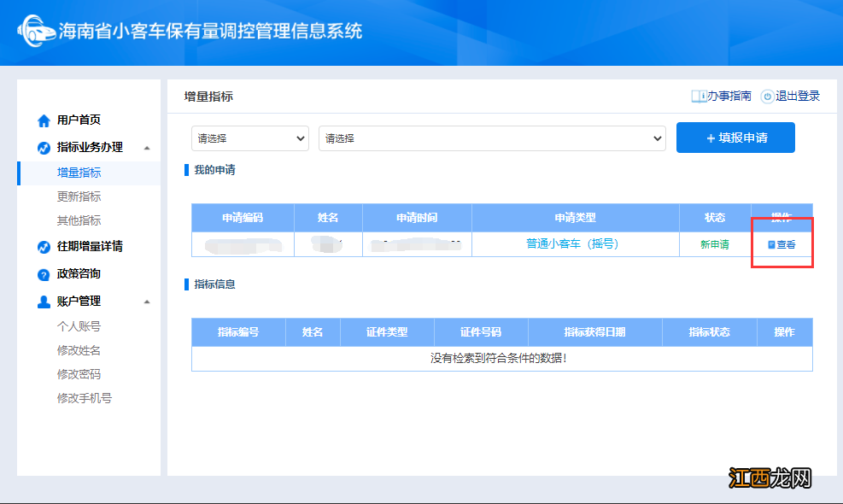
Task: Open the 普通小客车（摇号） application link
Action: pyautogui.click(x=574, y=243)
